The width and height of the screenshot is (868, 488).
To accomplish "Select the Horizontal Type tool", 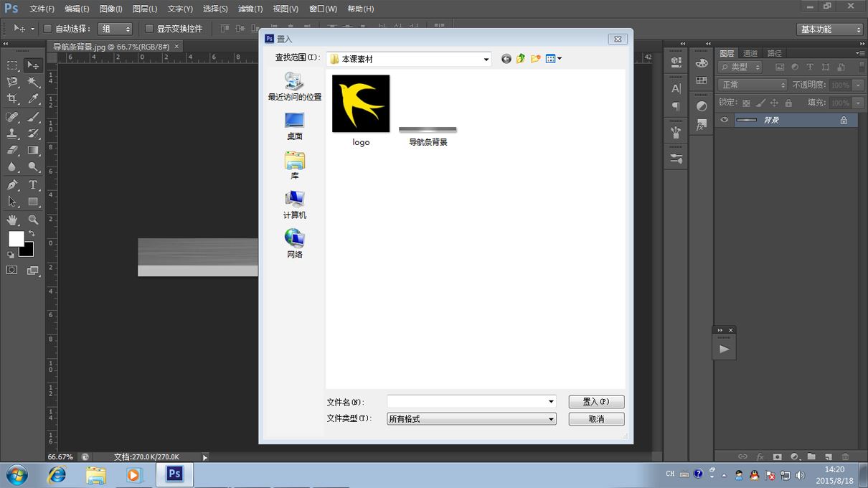I will 33,185.
